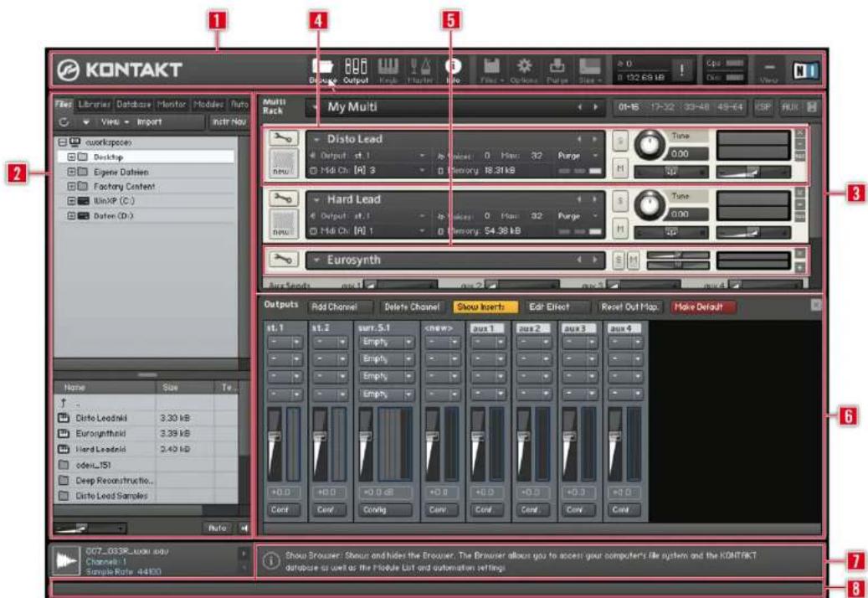Click the View minimize icon
The width and height of the screenshot is (868, 598).
769,70
